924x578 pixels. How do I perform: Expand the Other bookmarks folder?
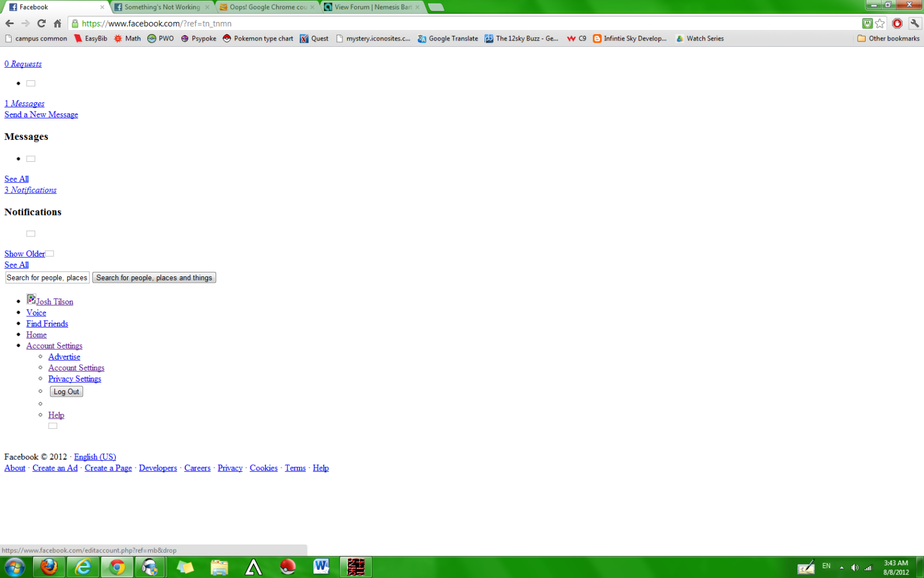[x=888, y=39]
